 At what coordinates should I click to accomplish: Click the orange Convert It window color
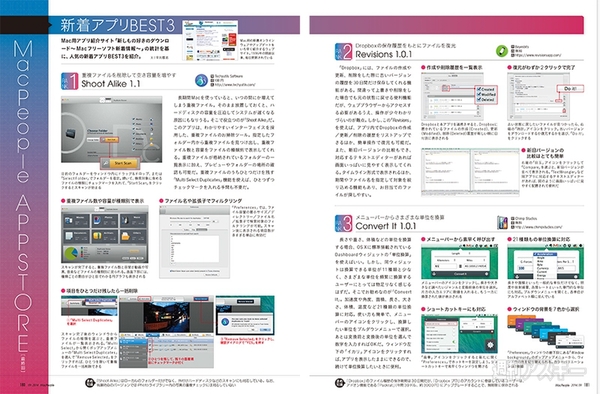click(x=515, y=319)
